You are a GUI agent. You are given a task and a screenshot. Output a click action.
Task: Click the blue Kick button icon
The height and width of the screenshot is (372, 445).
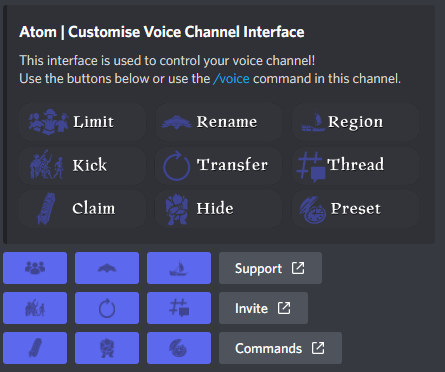point(35,308)
